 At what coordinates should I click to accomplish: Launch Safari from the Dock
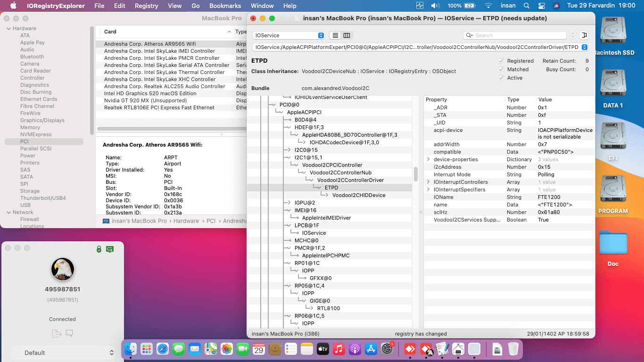click(163, 349)
